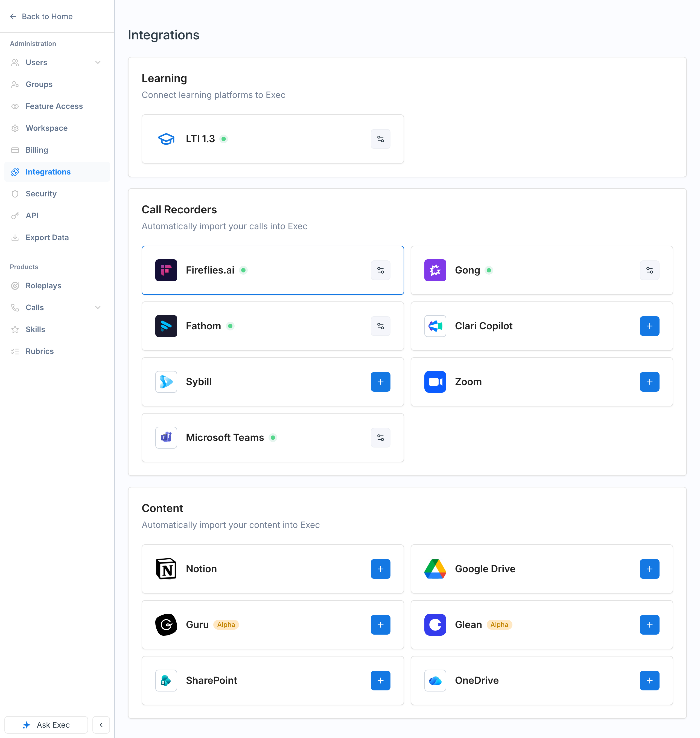The image size is (700, 738).
Task: Click the SharePoint card label
Action: click(x=212, y=681)
